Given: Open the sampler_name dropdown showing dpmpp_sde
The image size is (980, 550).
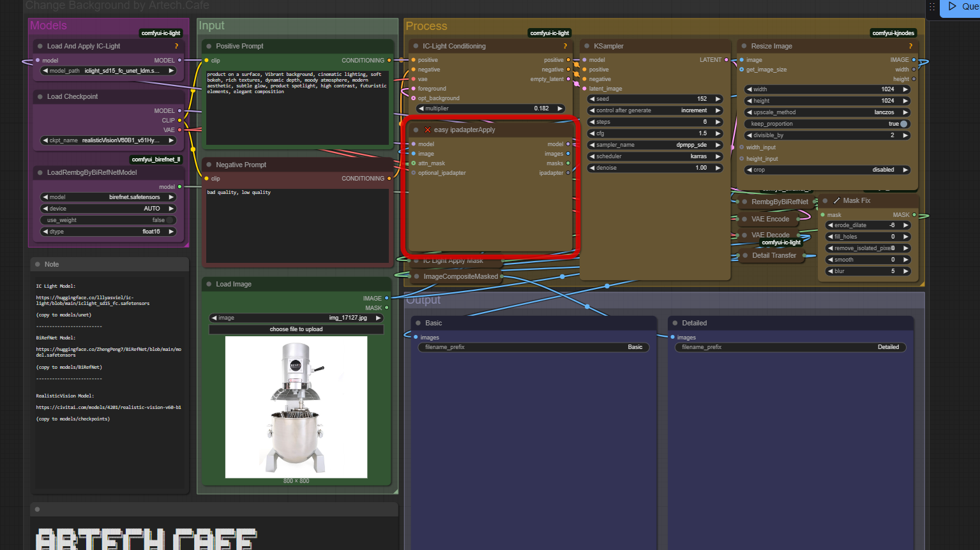Looking at the screenshot, I should point(654,145).
